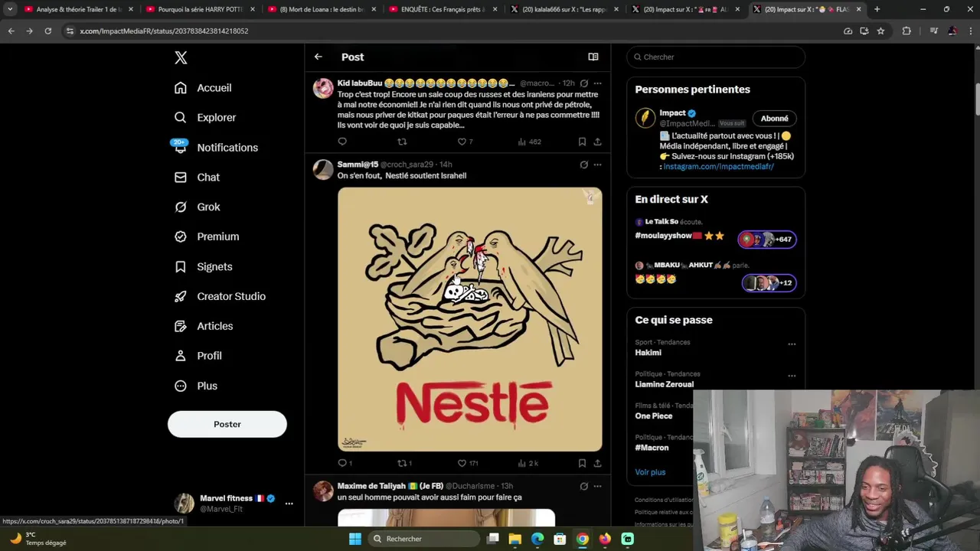The height and width of the screenshot is (551, 980).
Task: Join Le Talk So live space
Action: (767, 240)
